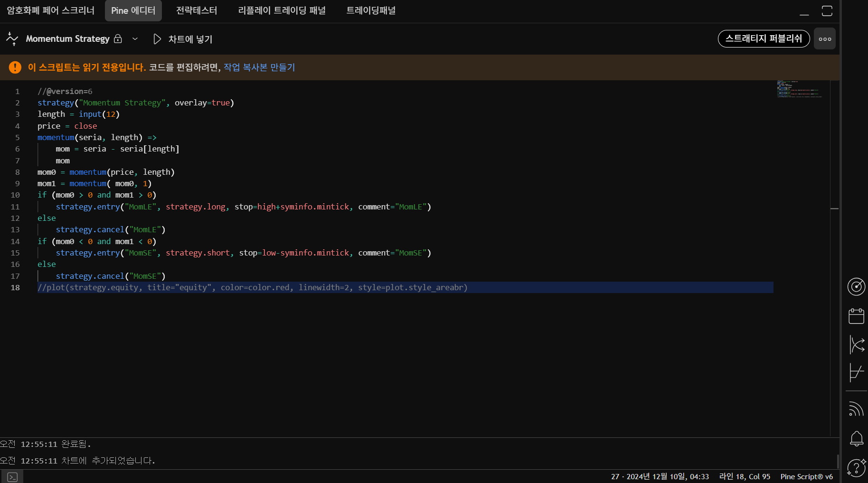868x483 pixels.
Task: Open the target/radar sidebar icon
Action: click(857, 287)
